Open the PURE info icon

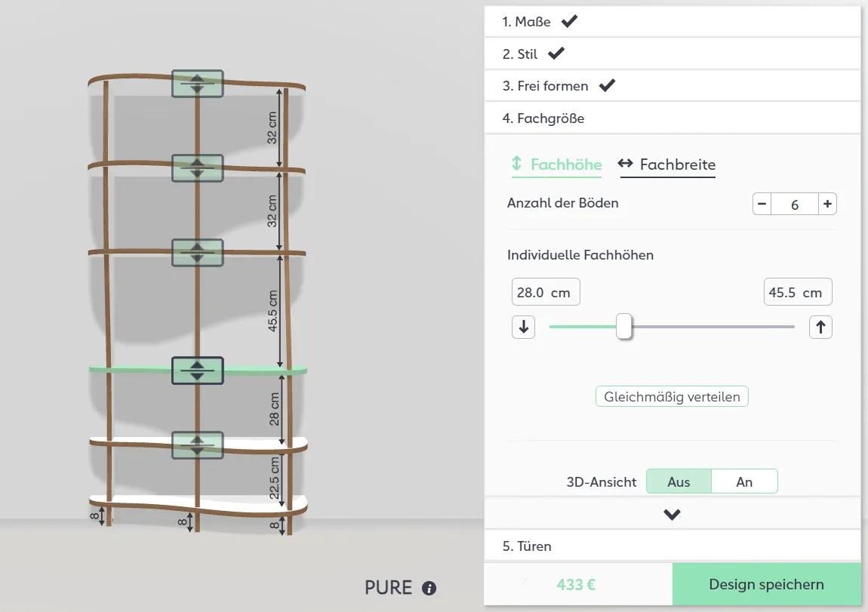tap(429, 588)
